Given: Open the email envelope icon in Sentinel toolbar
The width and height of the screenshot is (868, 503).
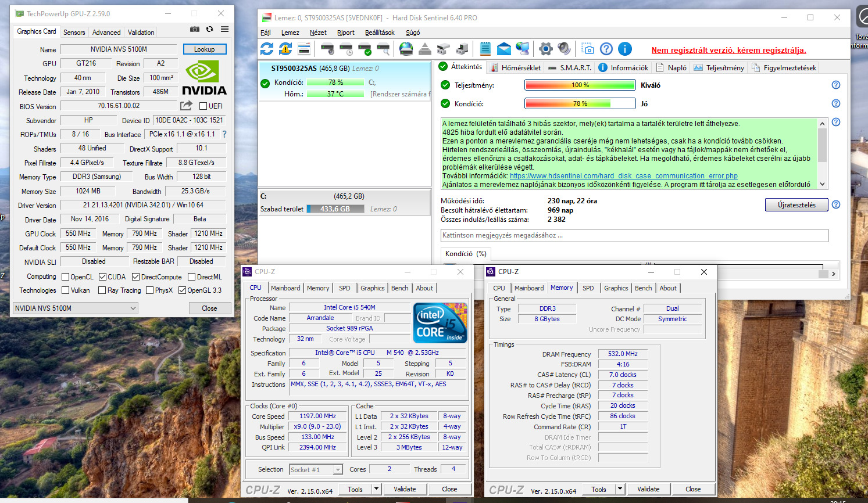Looking at the screenshot, I should tap(504, 49).
